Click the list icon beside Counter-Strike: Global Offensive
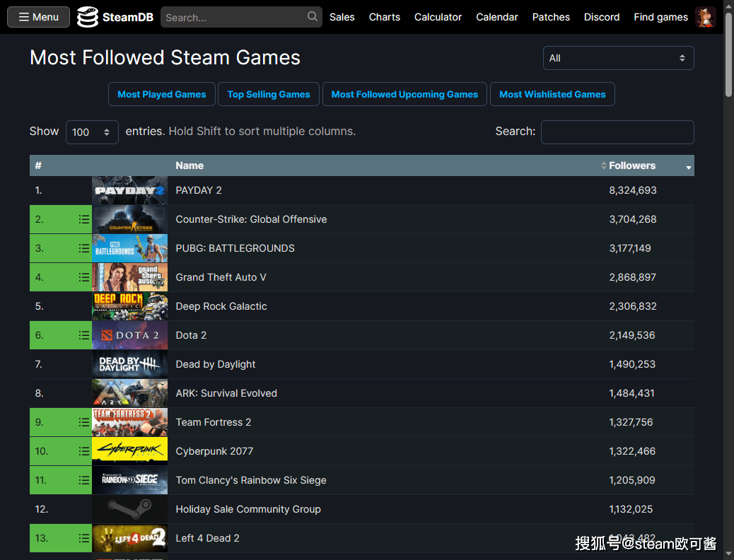Screen dimensions: 734x560 (x=83, y=218)
